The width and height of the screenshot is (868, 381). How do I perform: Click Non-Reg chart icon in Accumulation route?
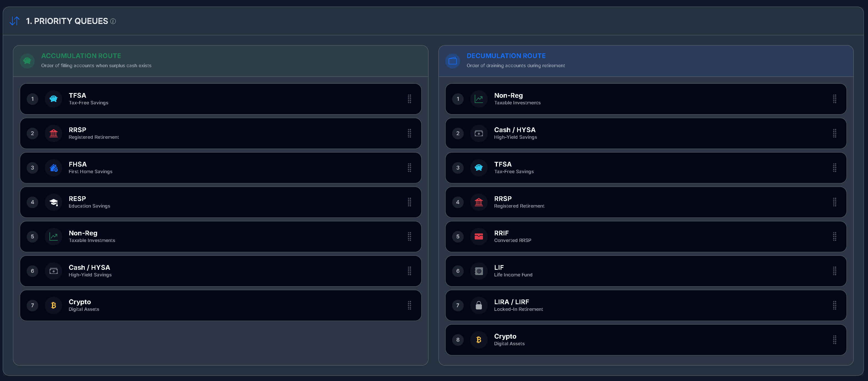pyautogui.click(x=54, y=236)
